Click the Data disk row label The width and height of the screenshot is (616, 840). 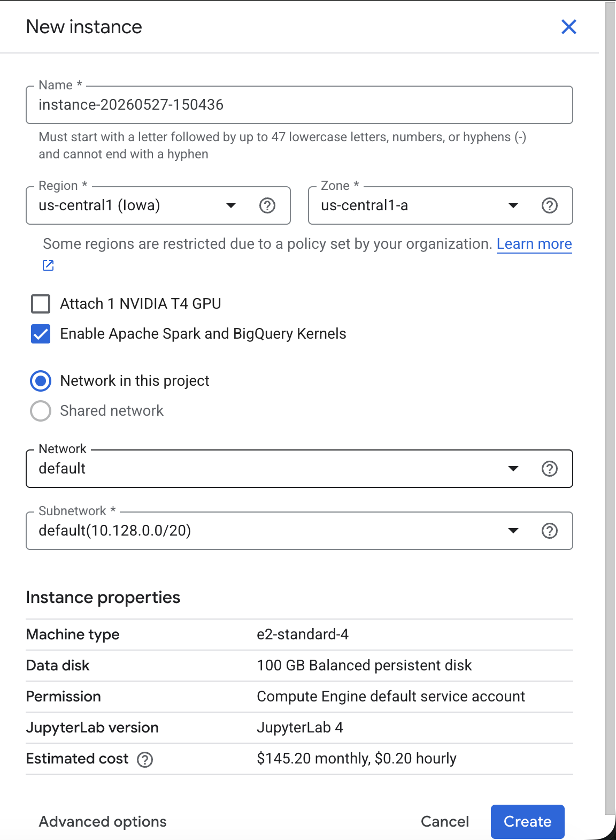click(x=58, y=666)
